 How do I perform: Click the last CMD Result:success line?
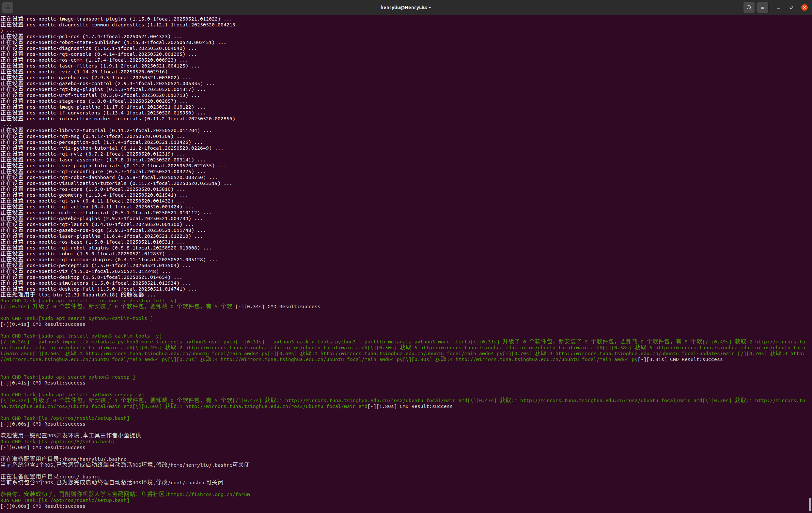point(43,506)
